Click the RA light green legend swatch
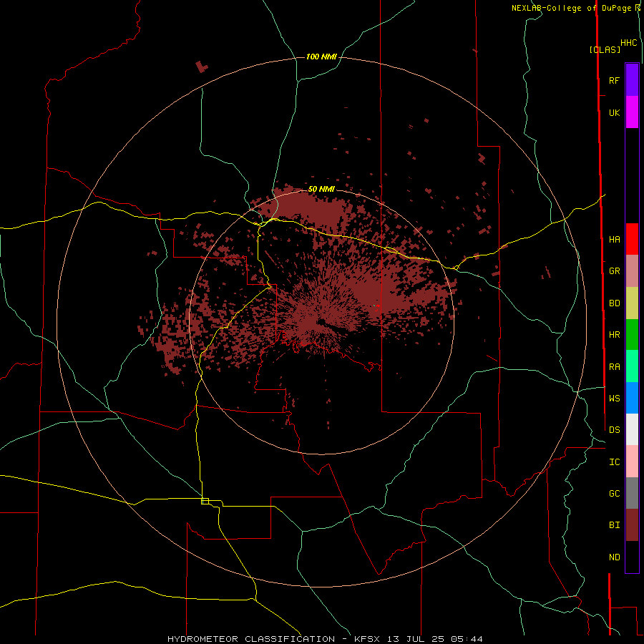 [x=632, y=366]
